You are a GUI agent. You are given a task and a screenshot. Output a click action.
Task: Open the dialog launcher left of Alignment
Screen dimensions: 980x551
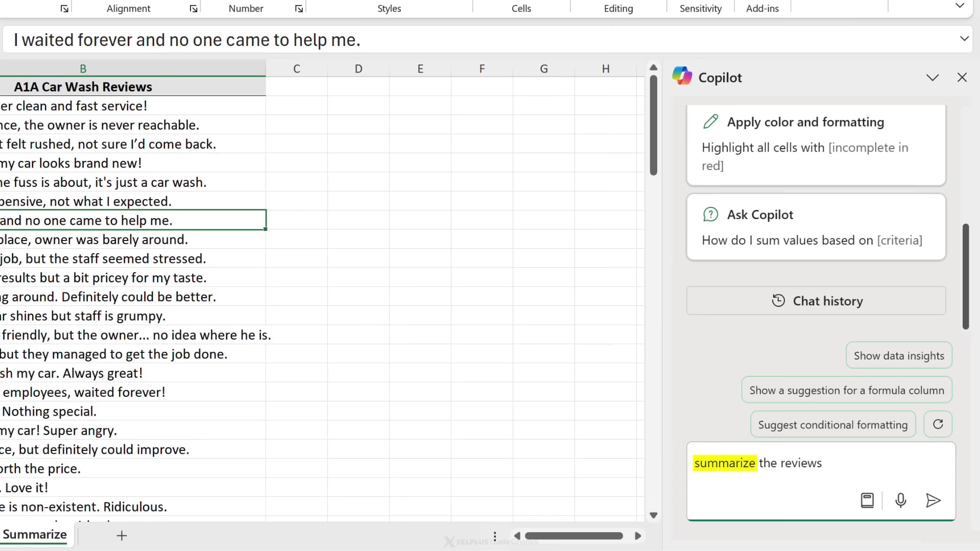coord(64,9)
